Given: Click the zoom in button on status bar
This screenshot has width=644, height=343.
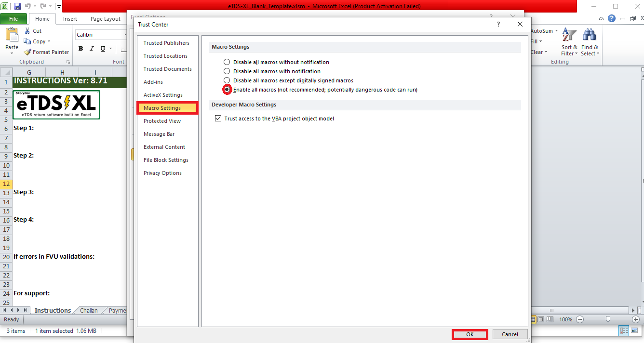Looking at the screenshot, I should click(x=636, y=319).
